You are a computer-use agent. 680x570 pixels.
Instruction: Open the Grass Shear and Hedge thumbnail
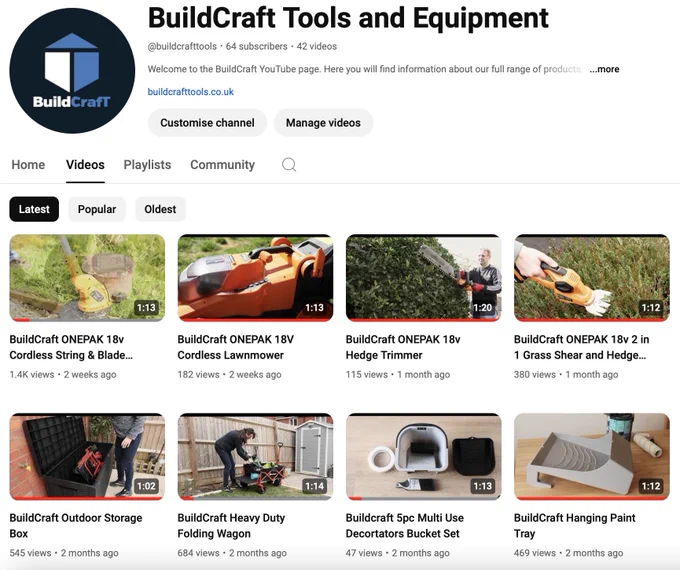click(592, 278)
